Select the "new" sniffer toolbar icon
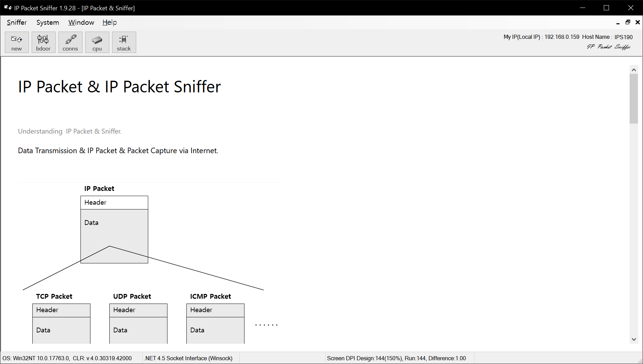 17,42
